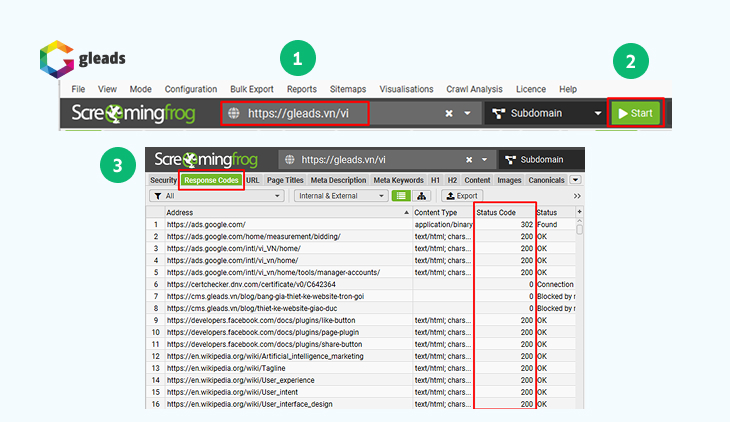730x422 pixels.
Task: Switch to the H2 tab
Action: point(452,180)
